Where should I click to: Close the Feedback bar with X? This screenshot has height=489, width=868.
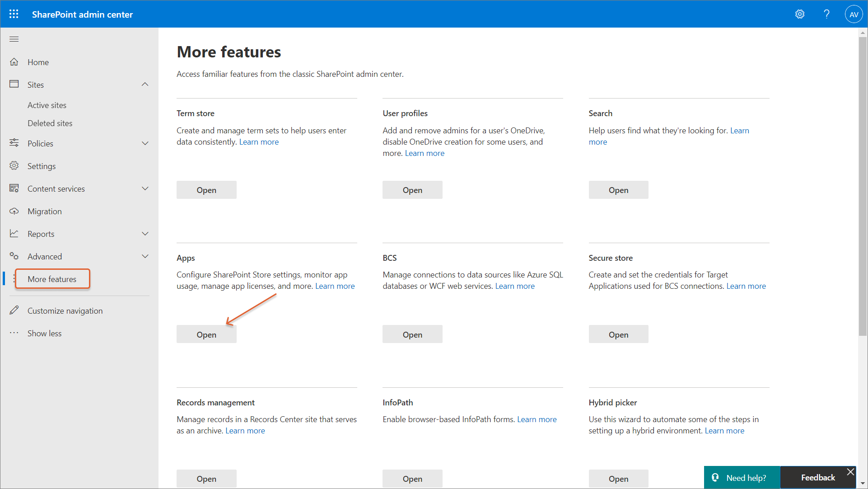click(x=850, y=472)
